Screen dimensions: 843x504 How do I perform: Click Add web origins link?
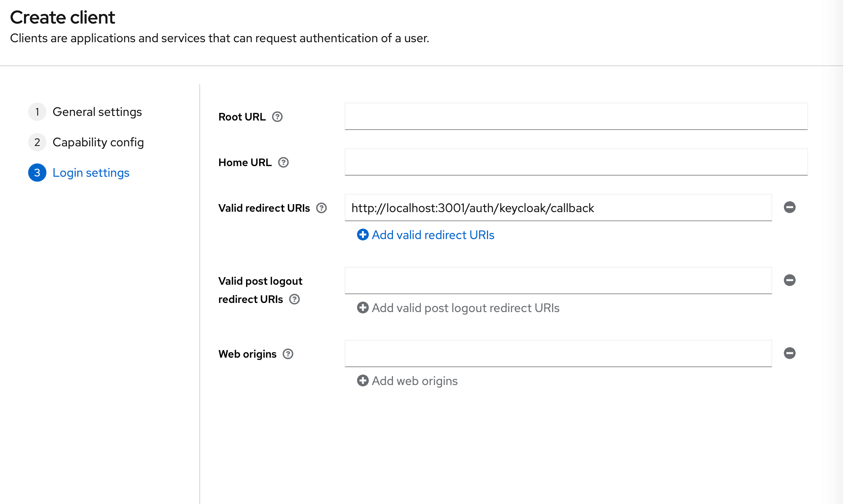[408, 380]
